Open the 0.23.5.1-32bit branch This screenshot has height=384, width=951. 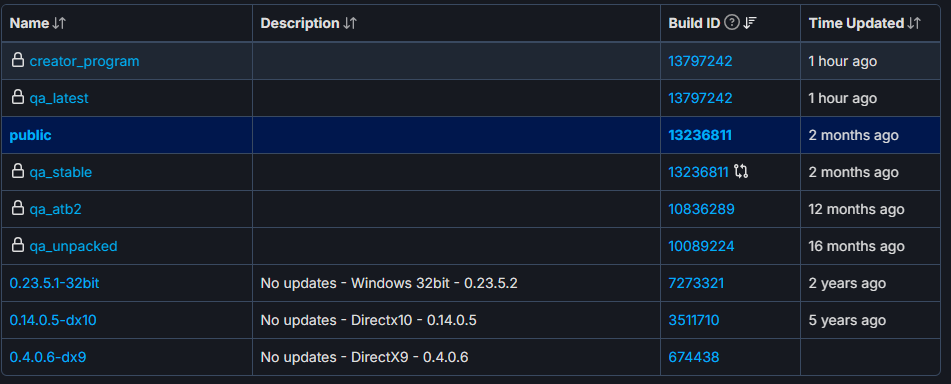coord(54,283)
